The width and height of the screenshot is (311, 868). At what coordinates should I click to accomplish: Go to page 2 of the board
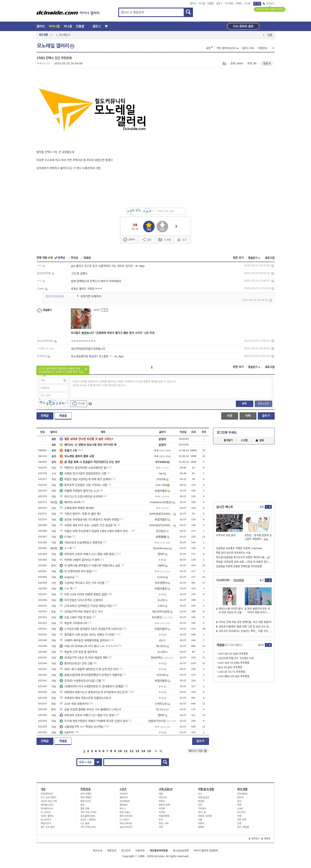[x=88, y=751]
